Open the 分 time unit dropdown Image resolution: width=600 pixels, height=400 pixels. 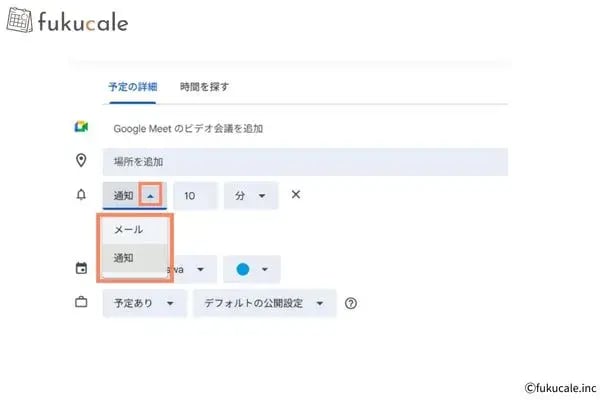coord(250,196)
